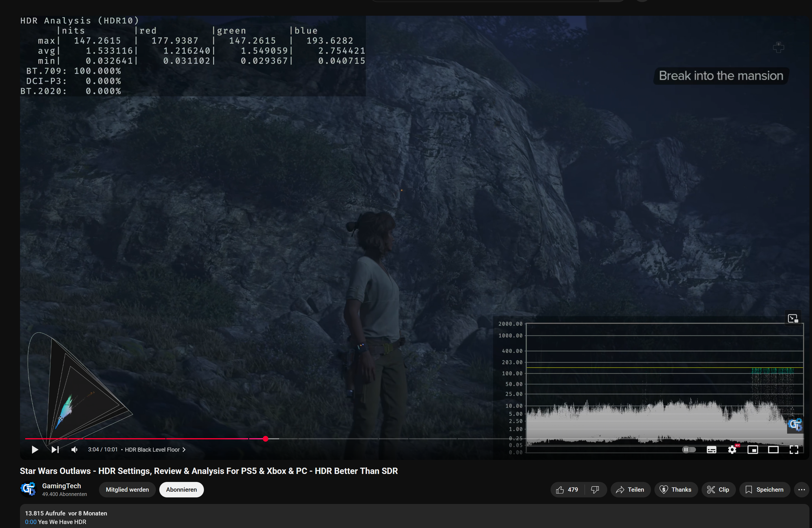Enter fullscreen mode
Screen dimensions: 812x528
(x=794, y=450)
